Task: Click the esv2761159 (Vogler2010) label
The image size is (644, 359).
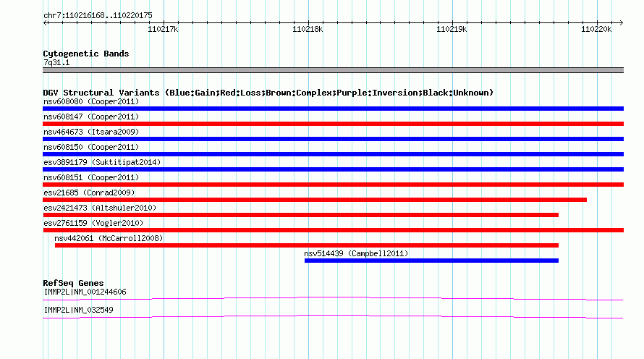Action: tap(93, 223)
